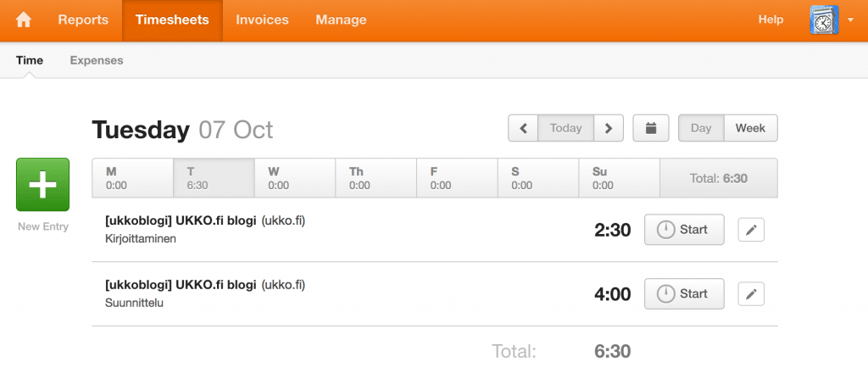This screenshot has width=868, height=379.
Task: Switch to Day view
Action: [701, 128]
